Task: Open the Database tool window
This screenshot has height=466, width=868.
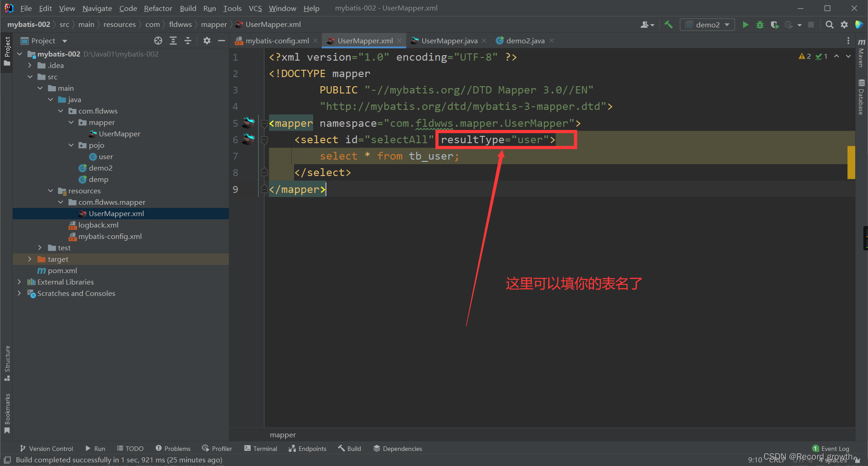Action: [x=861, y=97]
